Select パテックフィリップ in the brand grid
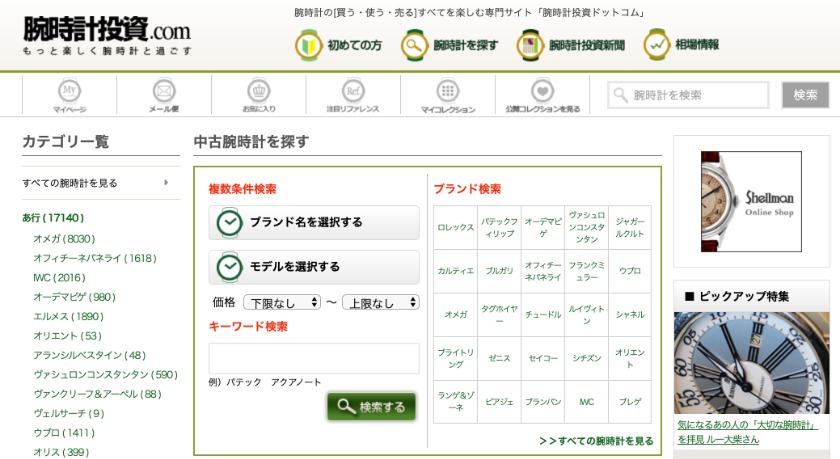840x459 pixels. point(499,228)
